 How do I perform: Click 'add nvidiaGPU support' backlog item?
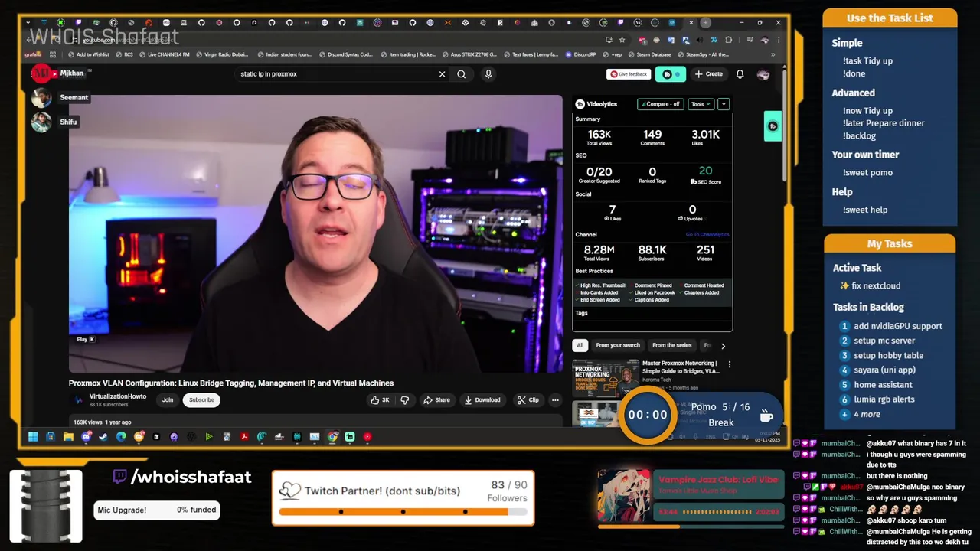click(x=898, y=326)
